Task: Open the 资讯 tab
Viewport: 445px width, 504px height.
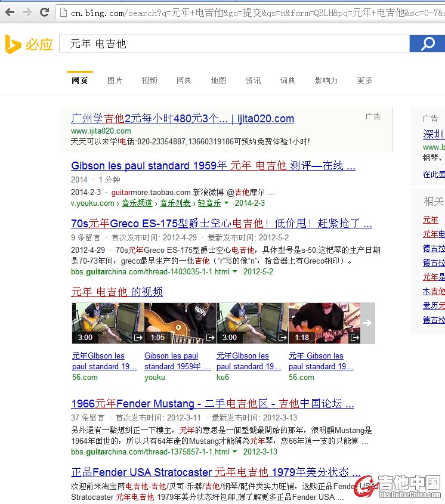Action: [x=254, y=81]
